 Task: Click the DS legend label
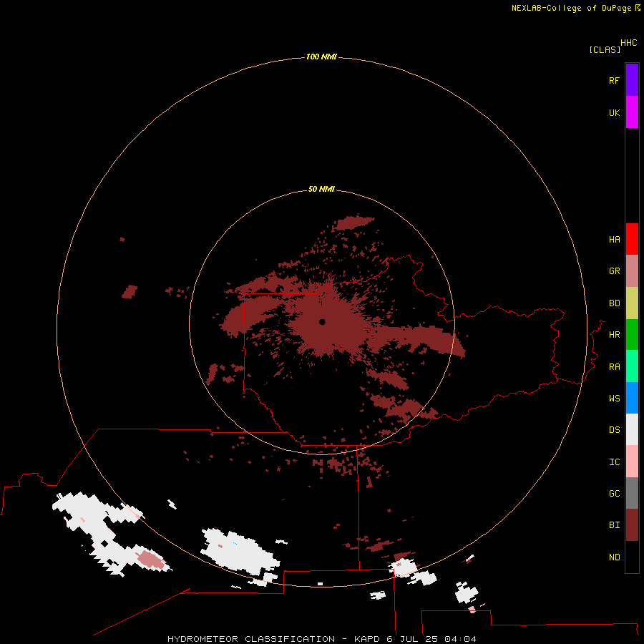614,430
